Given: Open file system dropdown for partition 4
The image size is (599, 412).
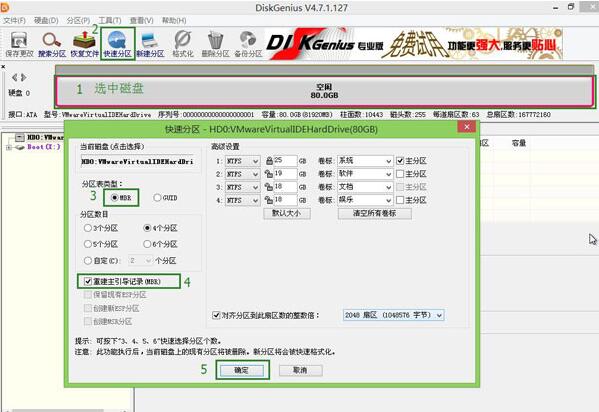Looking at the screenshot, I should (x=243, y=200).
